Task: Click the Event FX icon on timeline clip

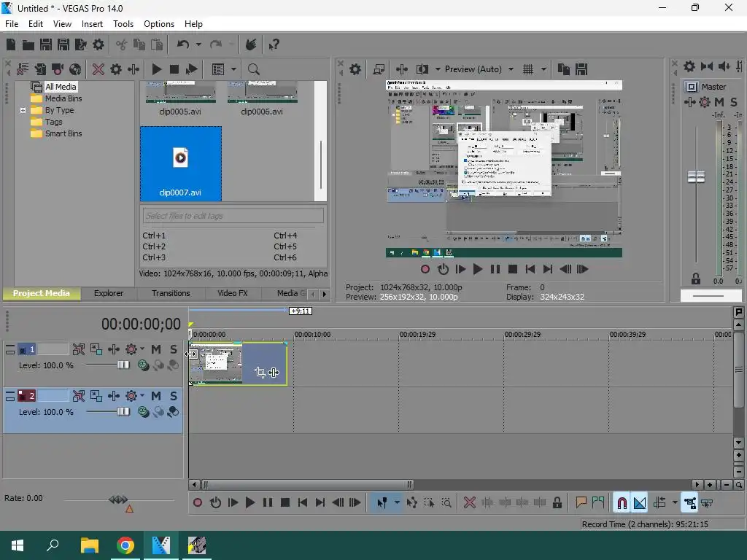Action: (x=274, y=373)
